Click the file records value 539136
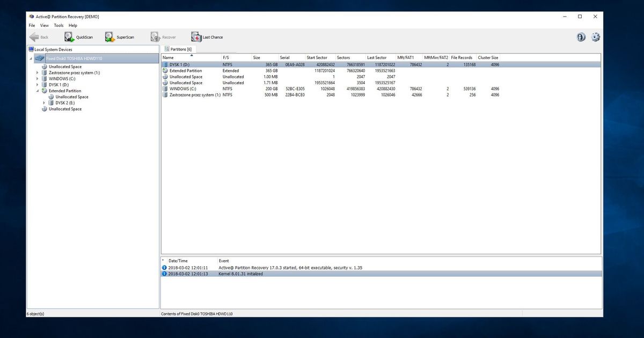 coord(469,89)
